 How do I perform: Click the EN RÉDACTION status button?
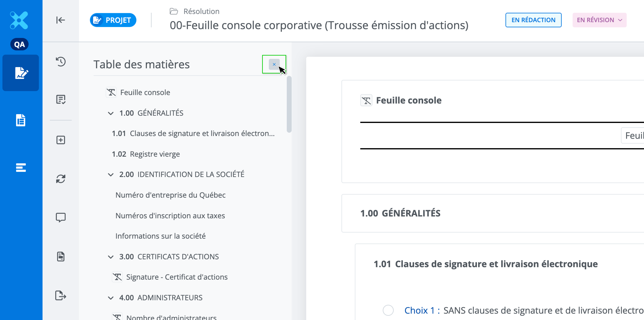pyautogui.click(x=533, y=20)
